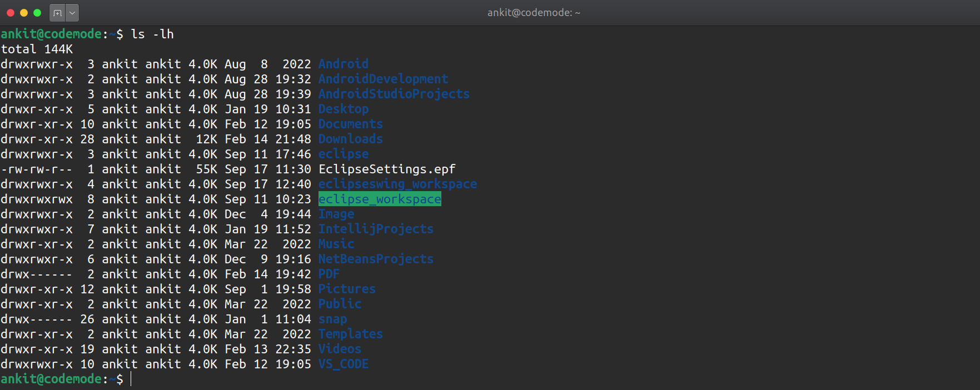
Task: Click the AndroidStudioProjects directory name
Action: pos(394,94)
